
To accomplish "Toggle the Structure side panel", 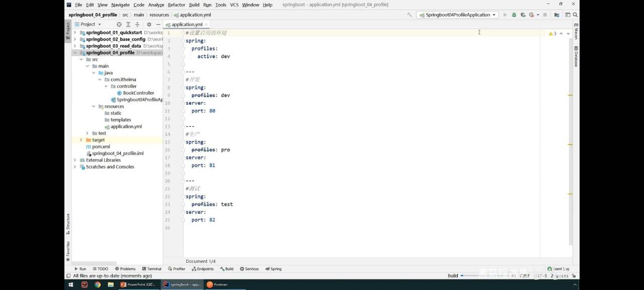I will coord(68,225).
